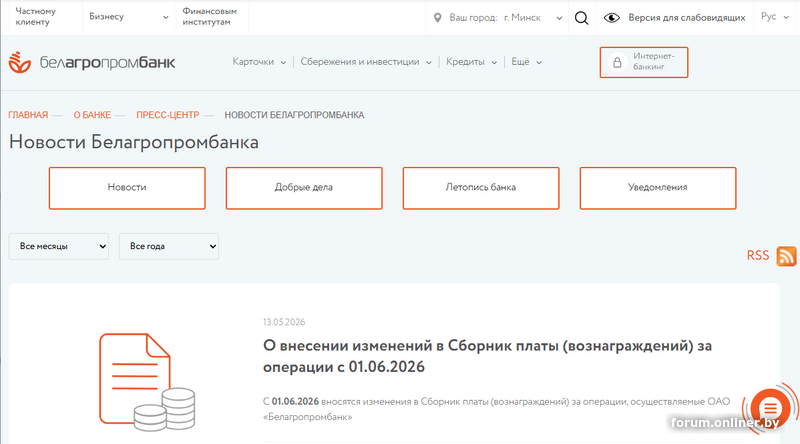This screenshot has width=800, height=444.
Task: Click the RSS text link
Action: pyautogui.click(x=758, y=256)
